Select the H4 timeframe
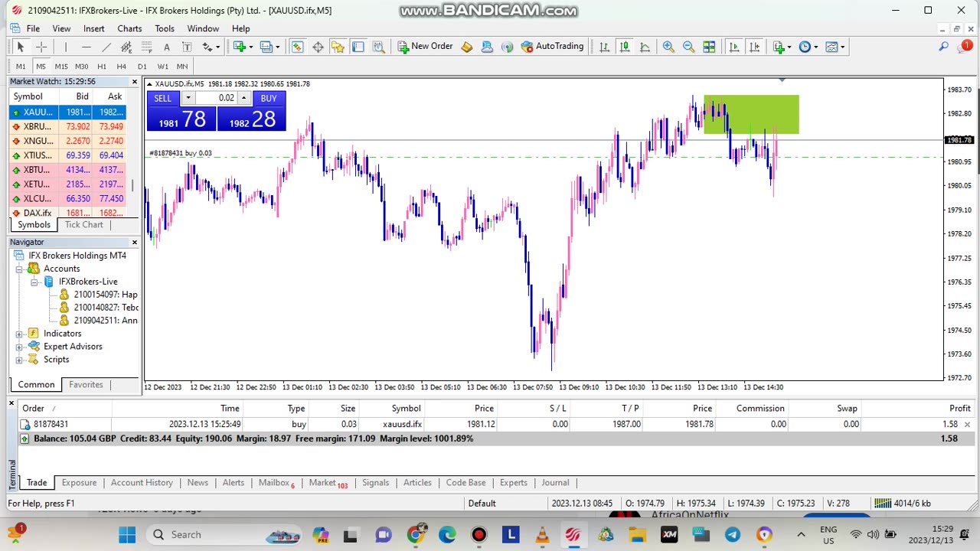Viewport: 980px width, 551px height. pos(121,67)
